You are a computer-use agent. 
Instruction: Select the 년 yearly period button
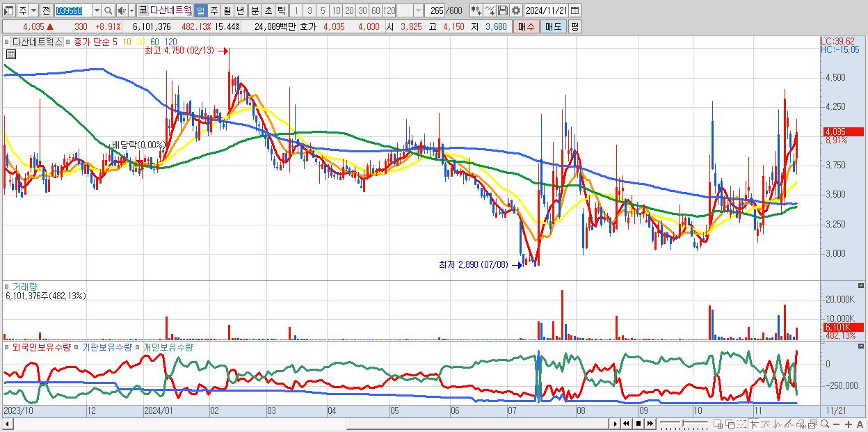click(x=240, y=10)
